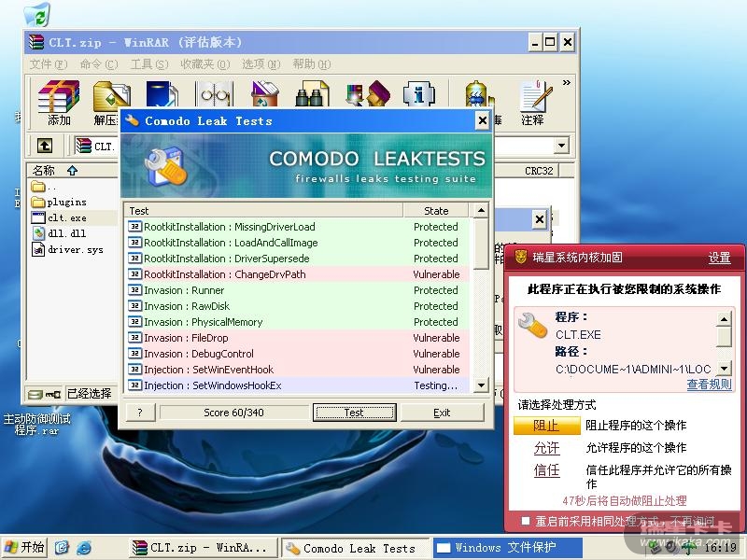Select the RootkitInstallation : DriverSupersede row
This screenshot has height=560, width=747.
pos(298,259)
